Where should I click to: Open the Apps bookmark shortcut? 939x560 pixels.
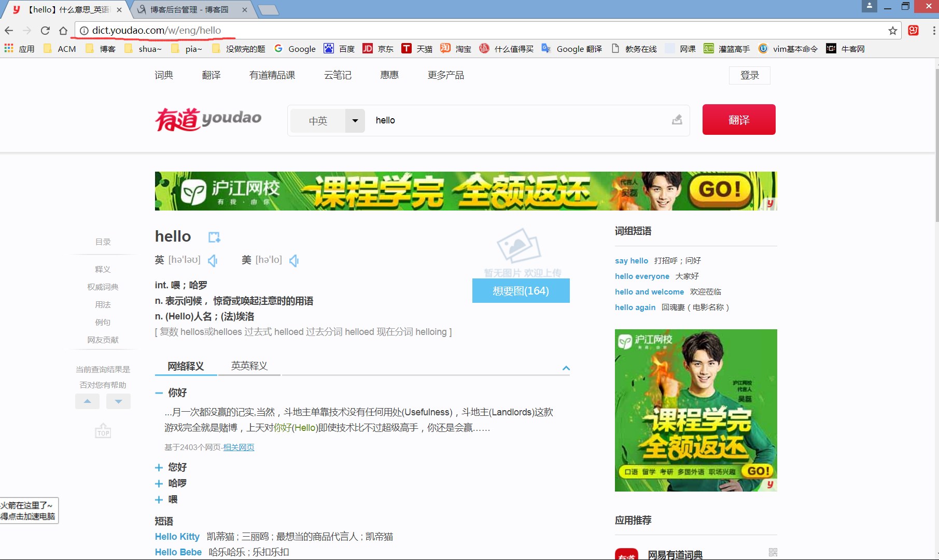(x=19, y=49)
